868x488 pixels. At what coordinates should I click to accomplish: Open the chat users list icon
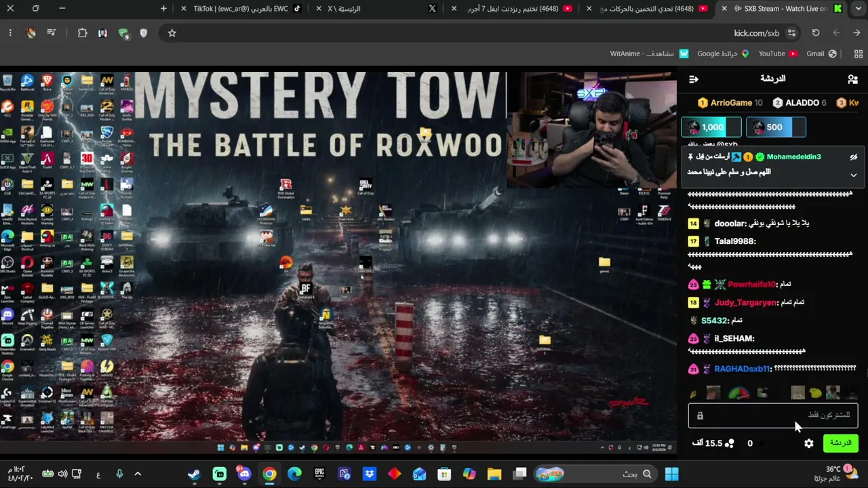[x=852, y=79]
